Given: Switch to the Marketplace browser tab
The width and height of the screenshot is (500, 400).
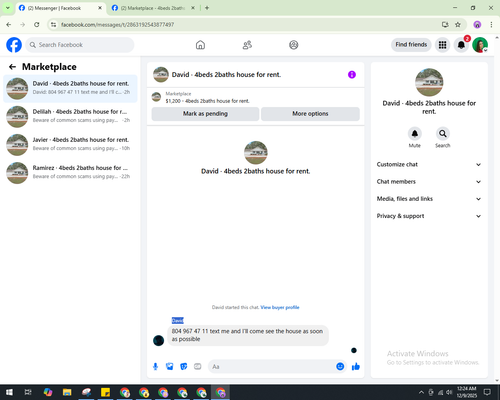Looking at the screenshot, I should 153,8.
